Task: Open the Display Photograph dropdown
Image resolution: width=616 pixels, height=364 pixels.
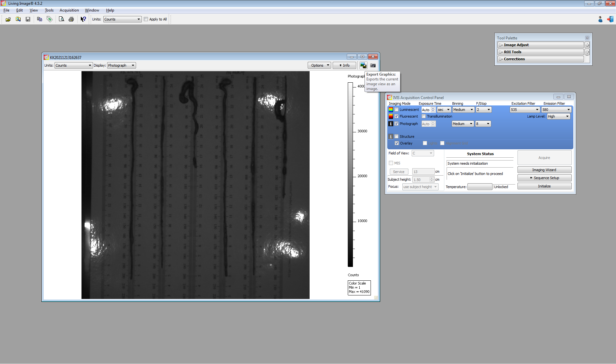Action: tap(121, 65)
